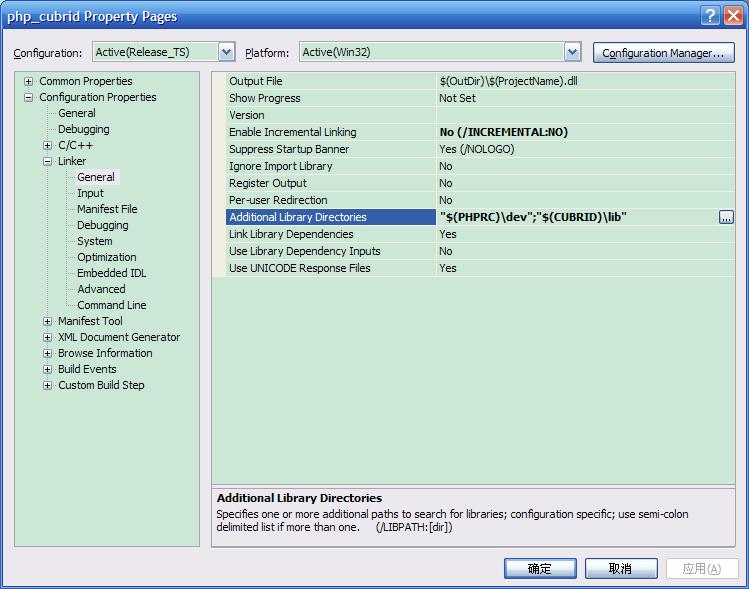Select the Output File property row
The image size is (749, 589).
[256, 81]
